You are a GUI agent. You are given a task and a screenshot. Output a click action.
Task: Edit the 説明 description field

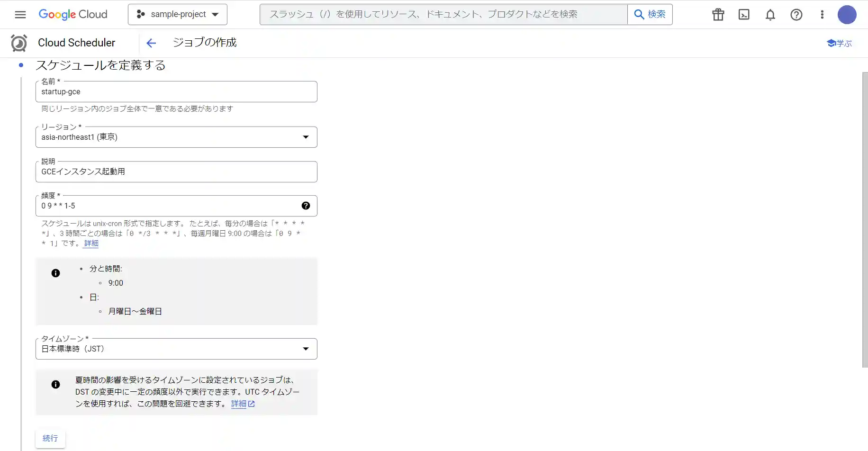tap(176, 171)
